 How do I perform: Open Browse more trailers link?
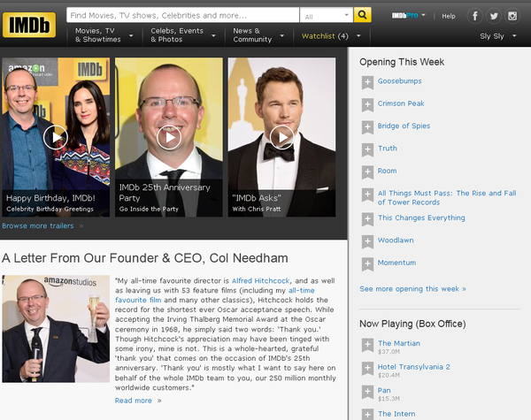(37, 225)
